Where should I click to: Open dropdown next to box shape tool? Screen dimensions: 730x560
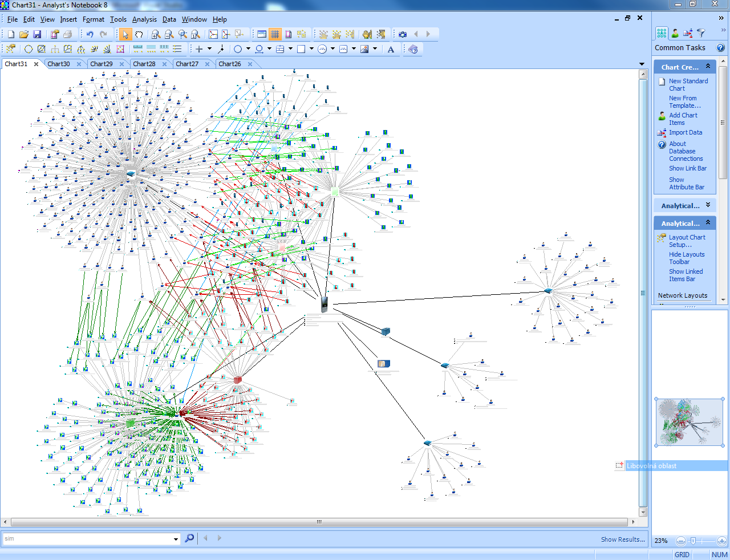[x=311, y=49]
